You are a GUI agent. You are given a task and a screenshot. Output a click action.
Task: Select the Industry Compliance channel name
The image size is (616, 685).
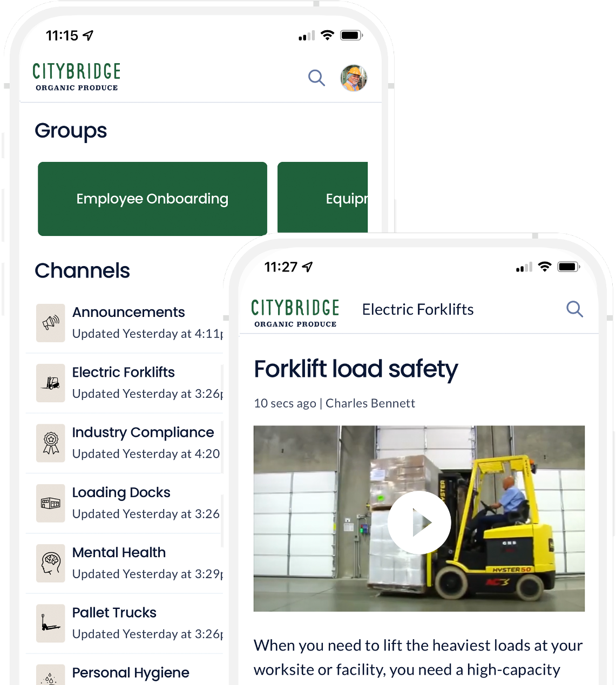[143, 432]
